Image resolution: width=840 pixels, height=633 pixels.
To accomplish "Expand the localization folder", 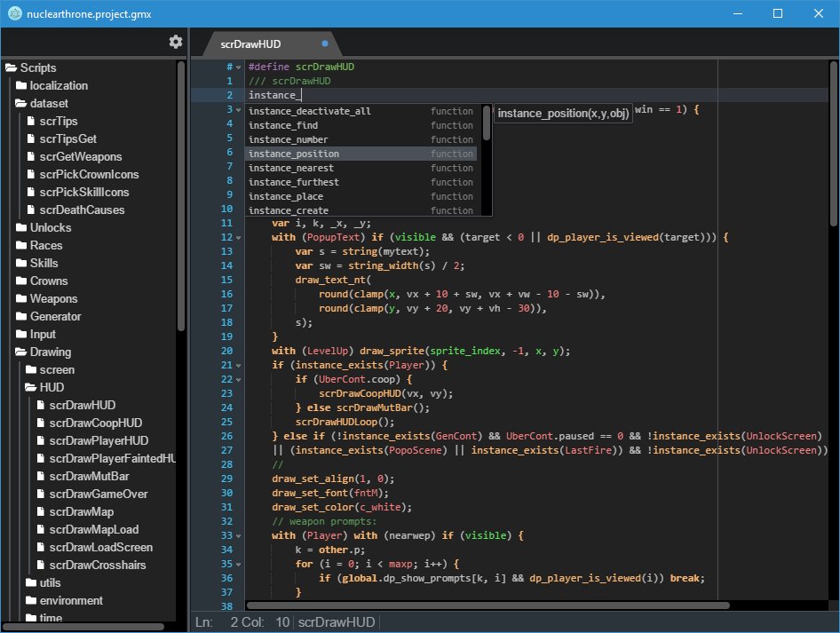I will pyautogui.click(x=52, y=86).
